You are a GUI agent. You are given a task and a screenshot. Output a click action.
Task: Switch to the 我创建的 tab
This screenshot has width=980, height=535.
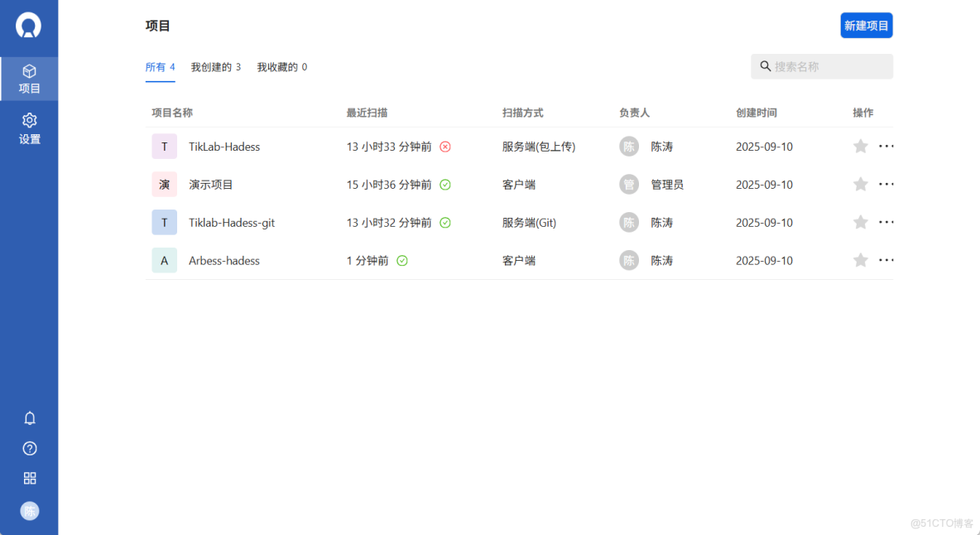pyautogui.click(x=217, y=66)
